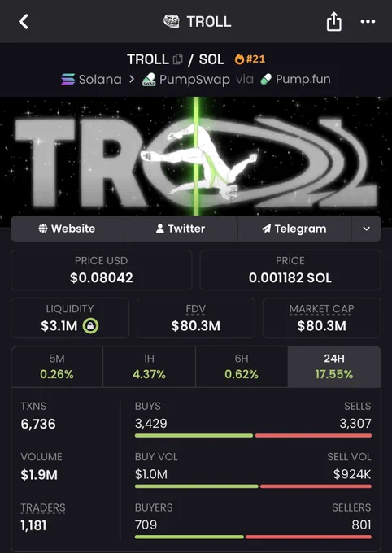
Task: Tap the trollface logo in header
Action: pos(171,21)
